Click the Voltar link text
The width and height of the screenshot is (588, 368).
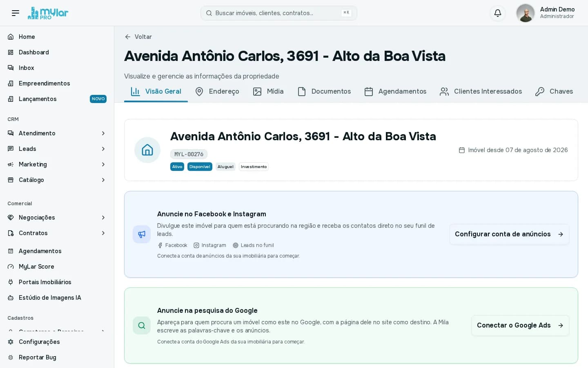coord(143,37)
